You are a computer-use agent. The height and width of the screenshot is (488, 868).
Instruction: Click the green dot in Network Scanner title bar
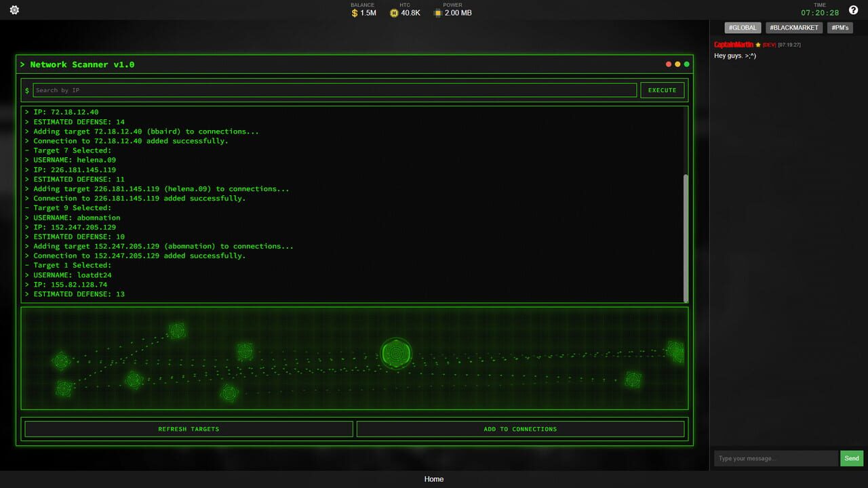click(687, 64)
